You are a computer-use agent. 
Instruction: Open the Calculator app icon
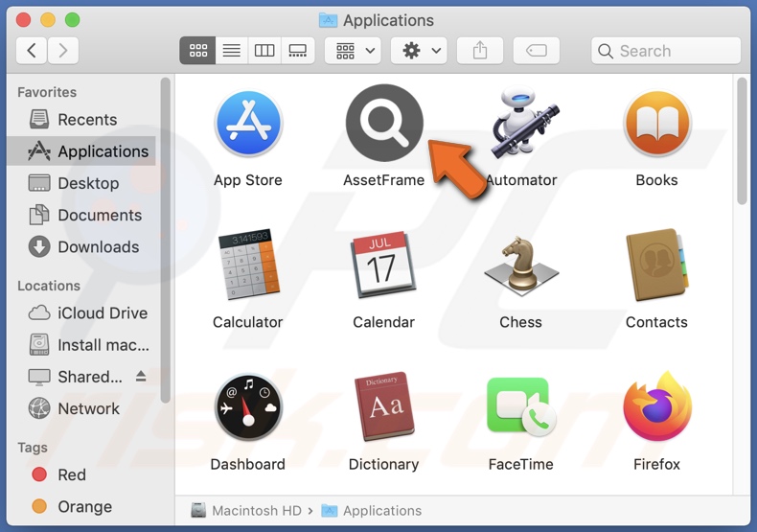(x=248, y=264)
